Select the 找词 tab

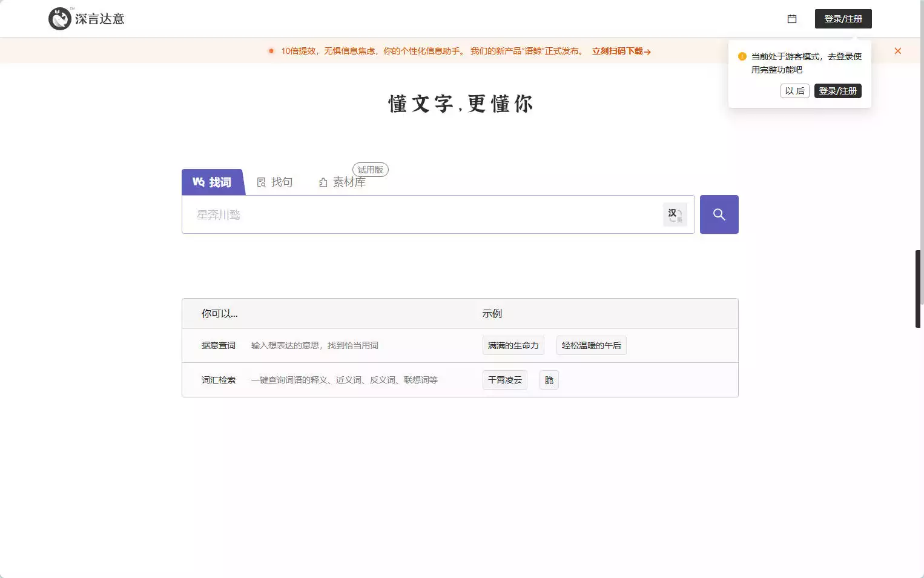pyautogui.click(x=213, y=182)
